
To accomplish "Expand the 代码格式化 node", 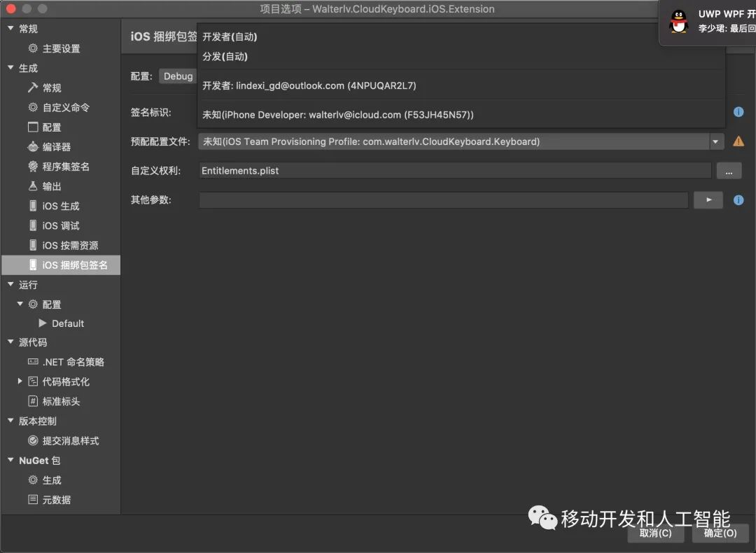I will click(x=20, y=381).
